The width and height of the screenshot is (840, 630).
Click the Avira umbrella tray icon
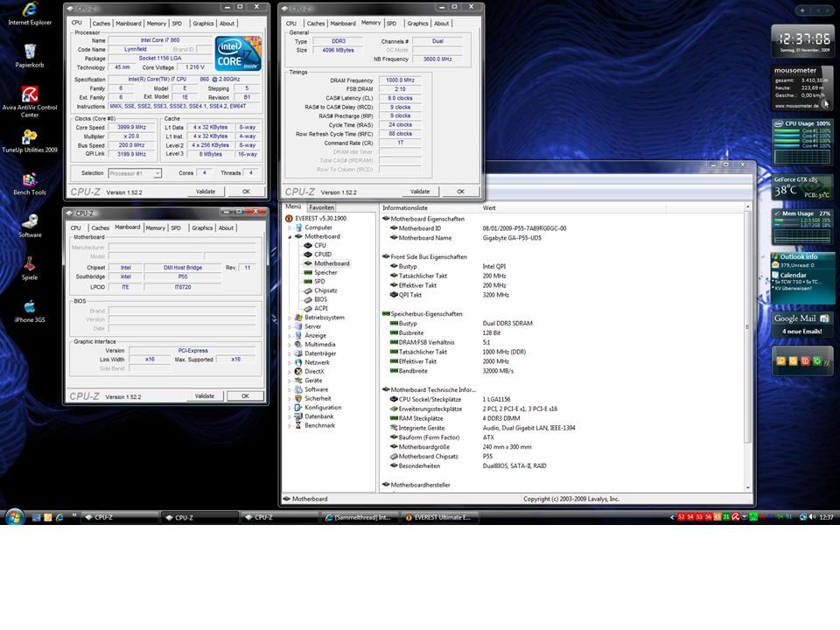[736, 517]
